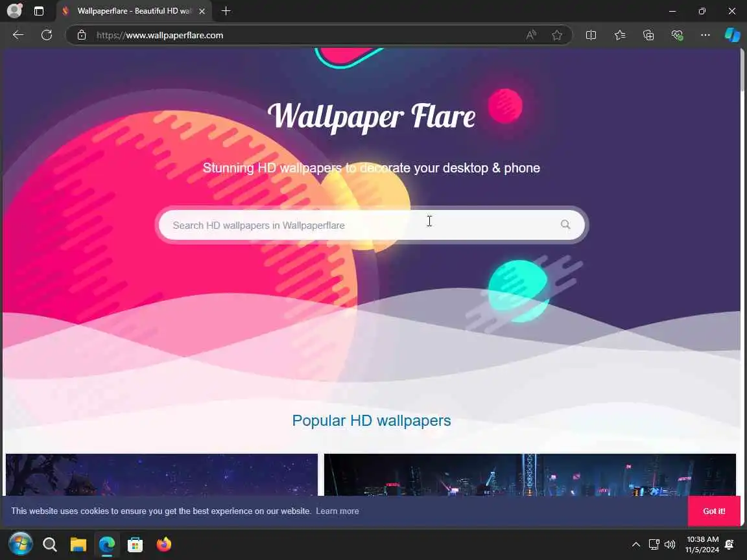Viewport: 747px width, 560px height.
Task: Open network status tray icon
Action: coord(654,544)
